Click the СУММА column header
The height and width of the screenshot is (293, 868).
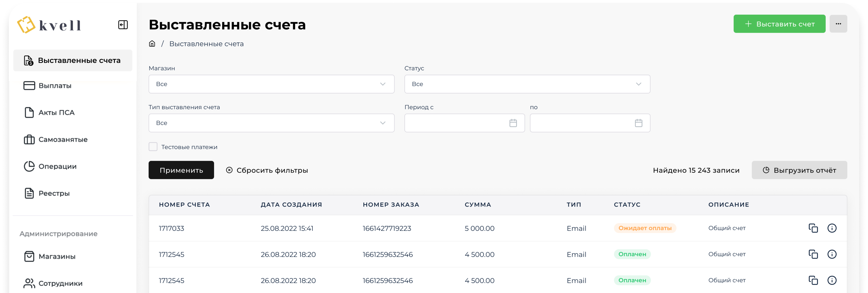point(477,205)
